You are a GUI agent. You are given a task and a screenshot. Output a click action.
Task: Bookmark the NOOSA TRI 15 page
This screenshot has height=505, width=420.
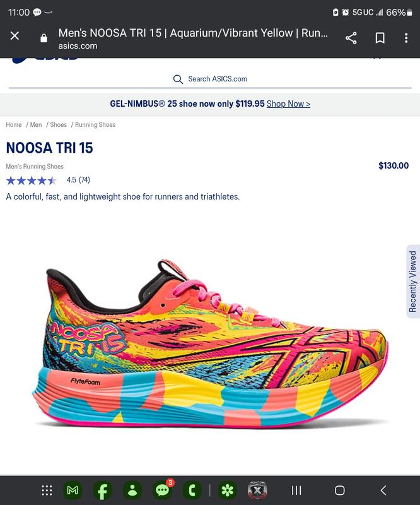pyautogui.click(x=380, y=38)
